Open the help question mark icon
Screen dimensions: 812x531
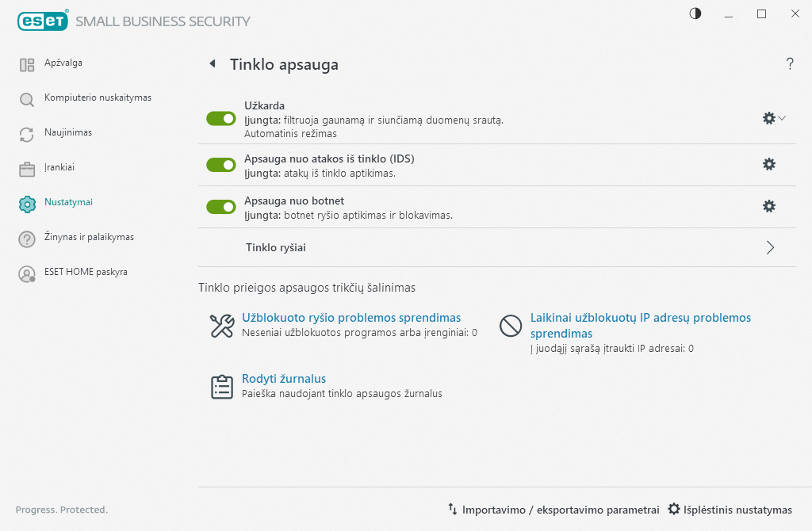790,64
